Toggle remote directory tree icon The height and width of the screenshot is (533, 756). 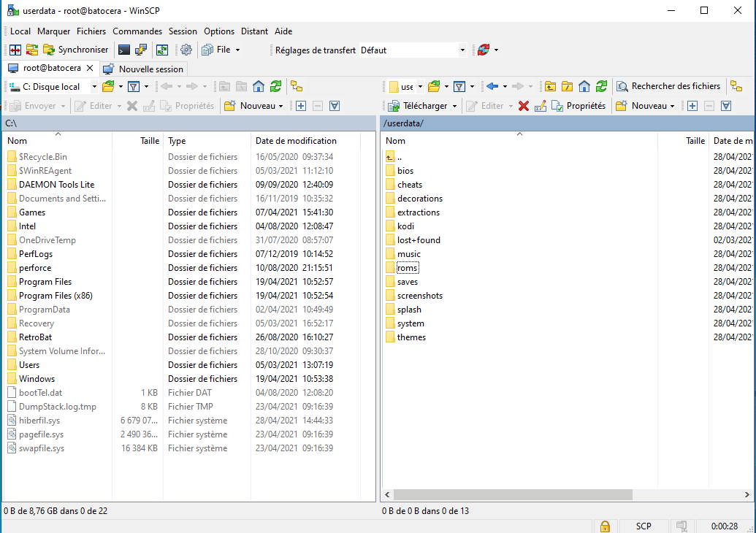coord(736,86)
